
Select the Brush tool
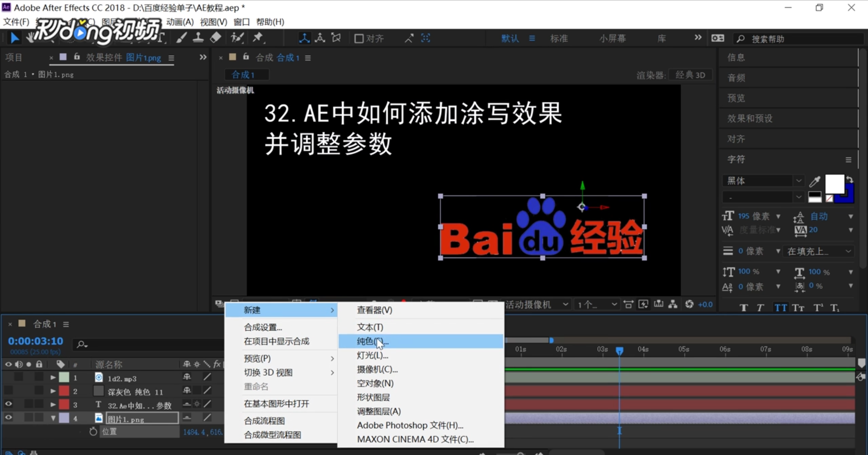click(182, 38)
